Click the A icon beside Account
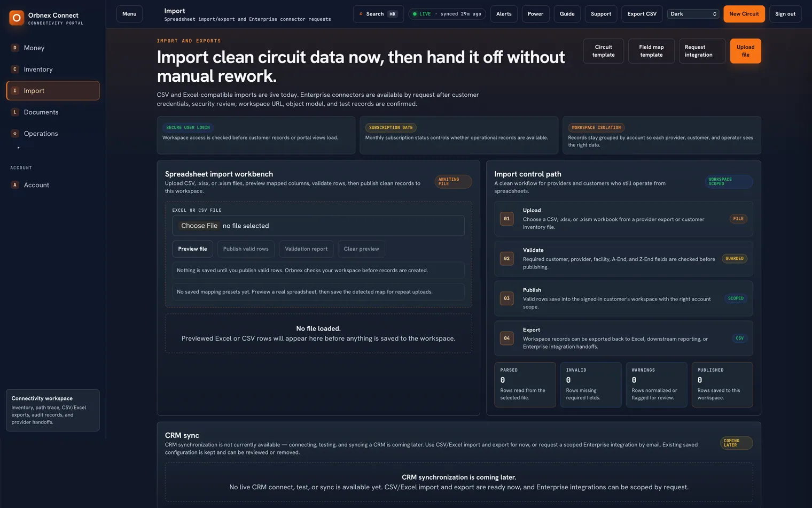812x508 pixels. (x=15, y=184)
